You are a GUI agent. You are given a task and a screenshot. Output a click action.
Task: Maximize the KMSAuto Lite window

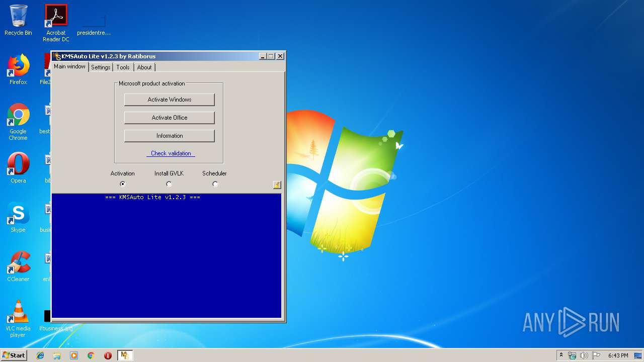click(271, 56)
